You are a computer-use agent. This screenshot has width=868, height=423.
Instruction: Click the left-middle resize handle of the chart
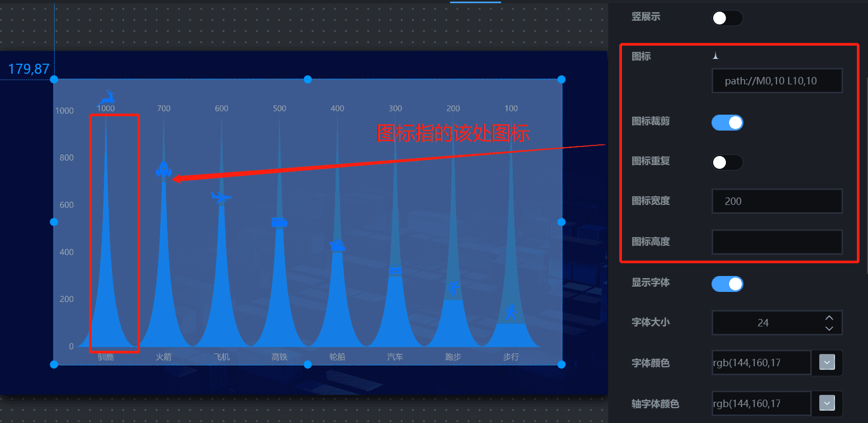tap(54, 222)
